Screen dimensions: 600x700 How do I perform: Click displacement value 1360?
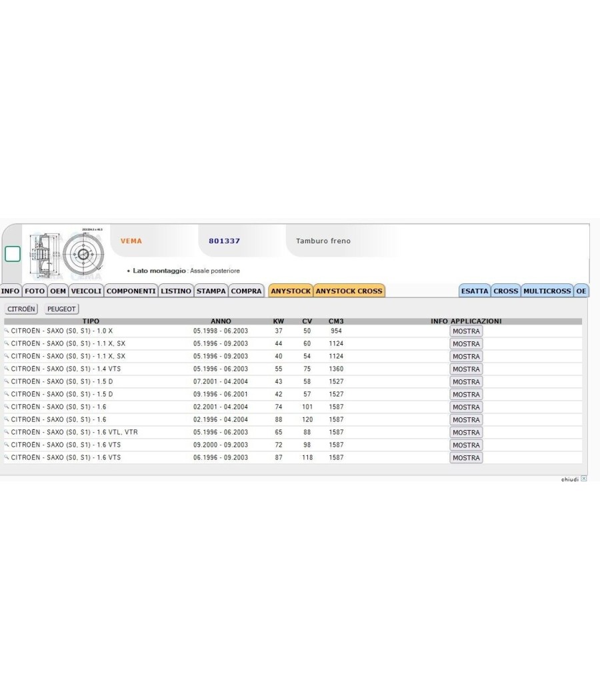tap(336, 369)
